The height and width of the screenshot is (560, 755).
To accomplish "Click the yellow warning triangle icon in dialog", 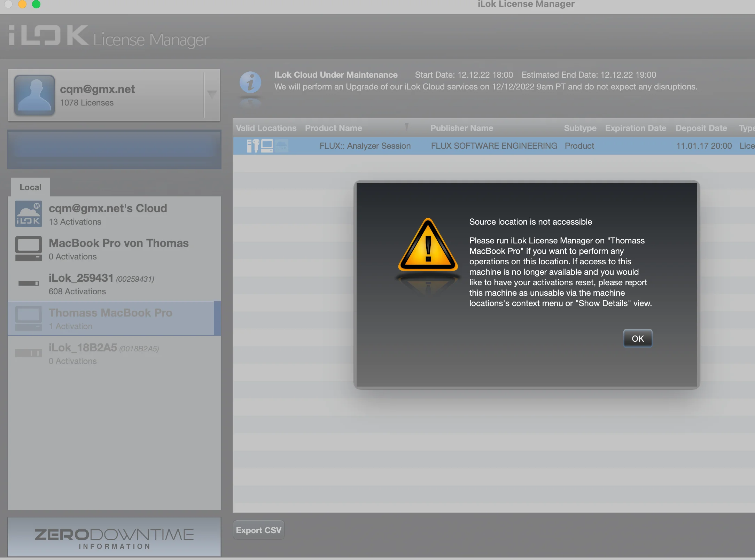I will click(x=428, y=245).
